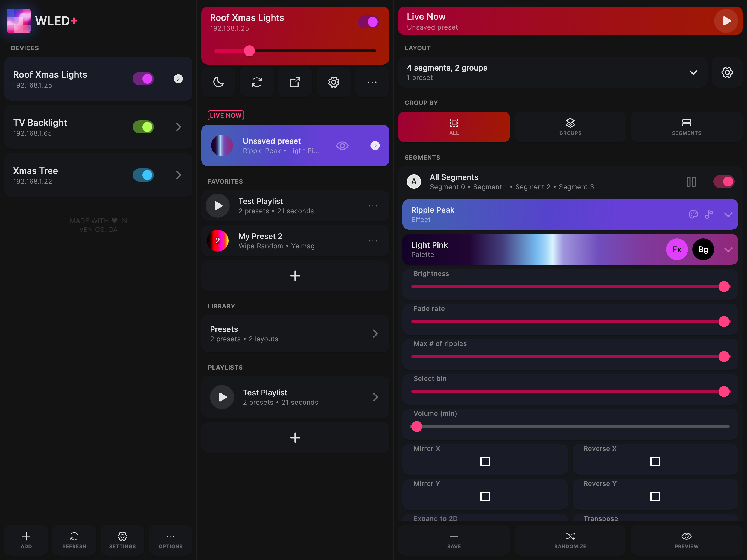747x560 pixels.
Task: Click Add device button
Action: point(26,540)
